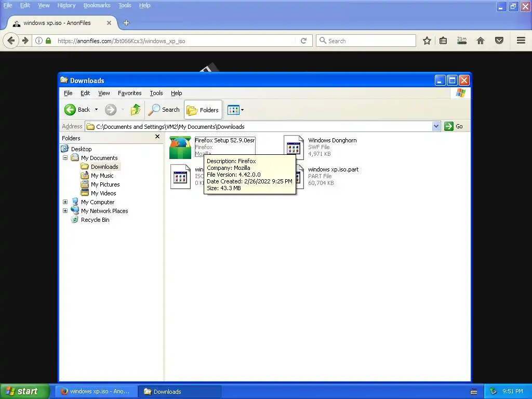
Task: Select Firefox Setup 52.9.0esr installer icon
Action: (x=180, y=148)
